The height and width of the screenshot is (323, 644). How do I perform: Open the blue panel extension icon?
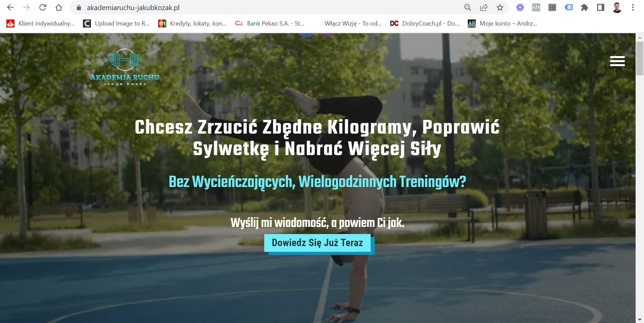(568, 7)
